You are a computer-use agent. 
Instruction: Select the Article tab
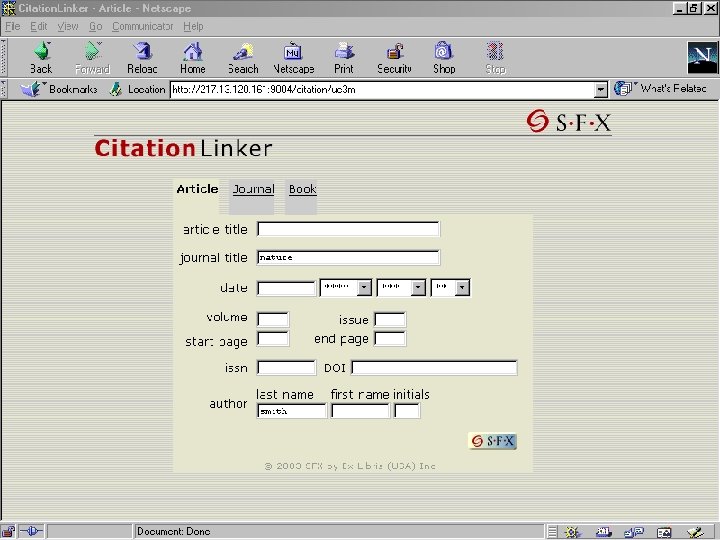[x=197, y=189]
